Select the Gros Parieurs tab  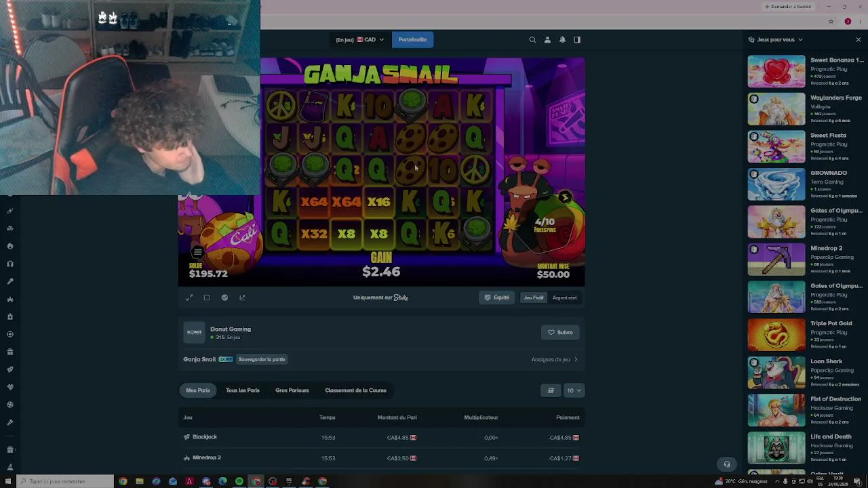(x=292, y=390)
